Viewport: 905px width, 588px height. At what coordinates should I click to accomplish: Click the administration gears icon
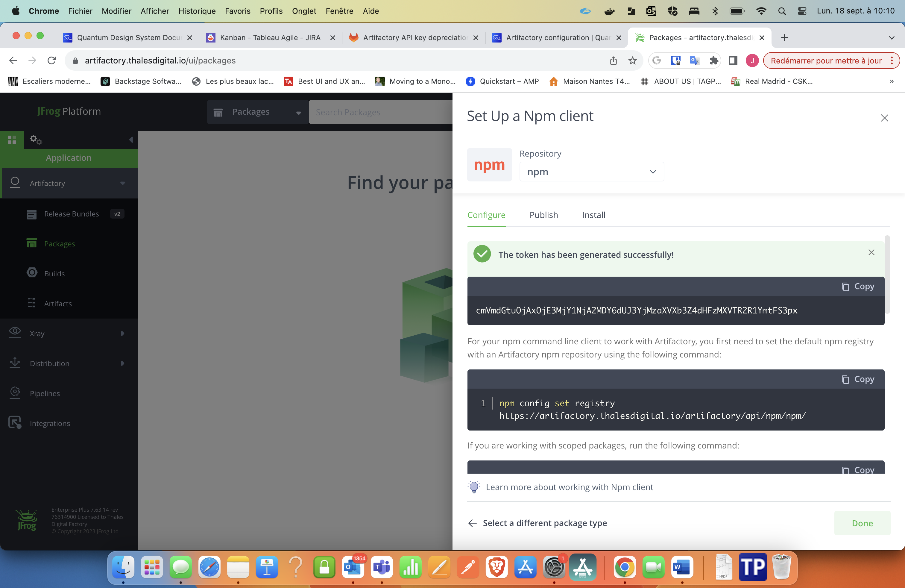[36, 140]
